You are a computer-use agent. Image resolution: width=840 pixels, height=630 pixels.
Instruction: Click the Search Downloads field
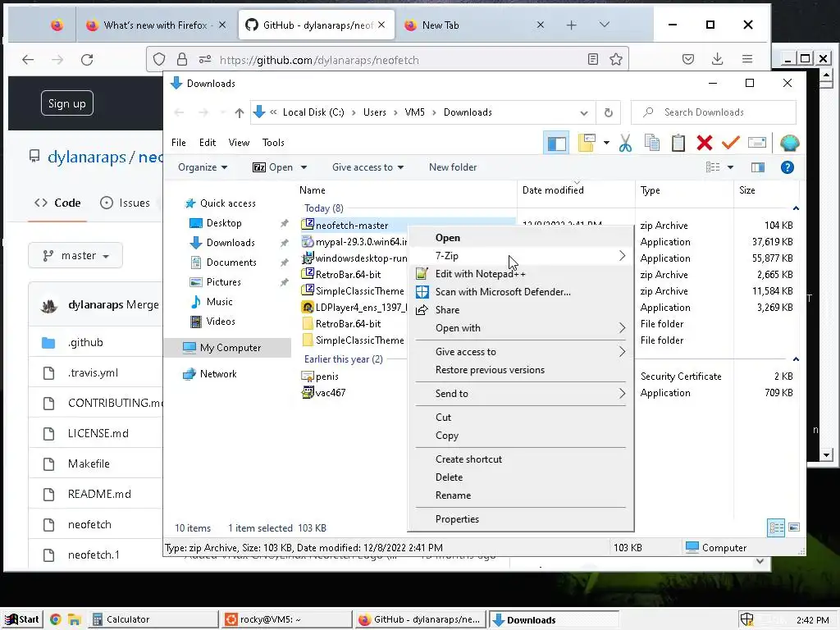pyautogui.click(x=714, y=112)
